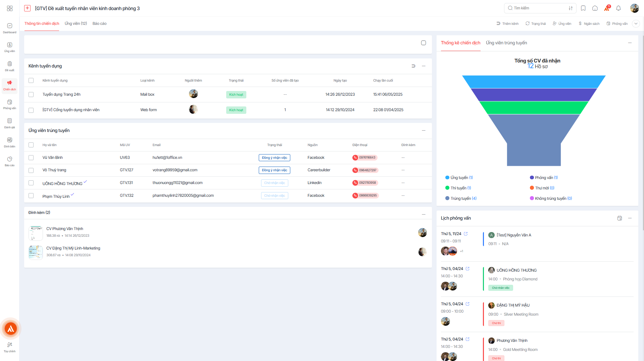Click Chờ nhận việc status for Phạm Thùy Linh
644x361 pixels.
(x=275, y=196)
